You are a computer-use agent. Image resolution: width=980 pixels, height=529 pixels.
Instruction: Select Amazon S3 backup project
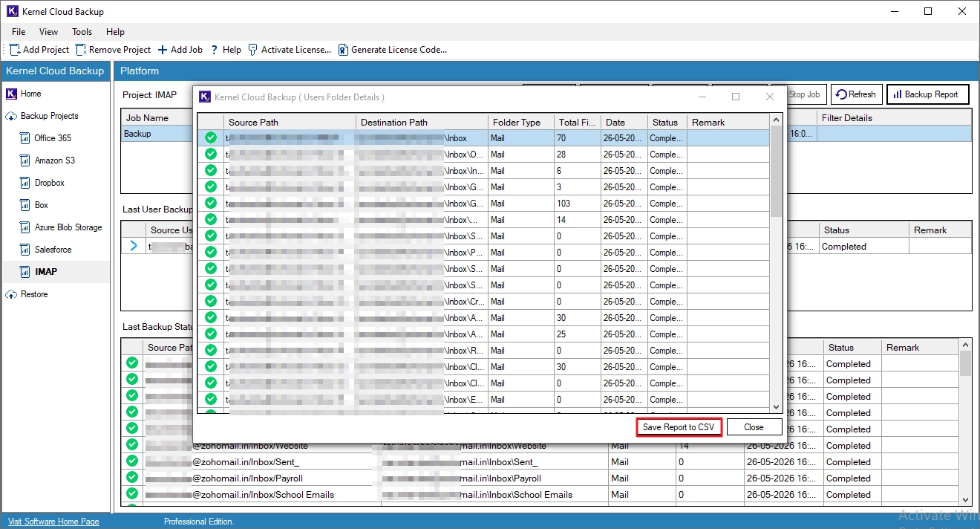(x=54, y=160)
